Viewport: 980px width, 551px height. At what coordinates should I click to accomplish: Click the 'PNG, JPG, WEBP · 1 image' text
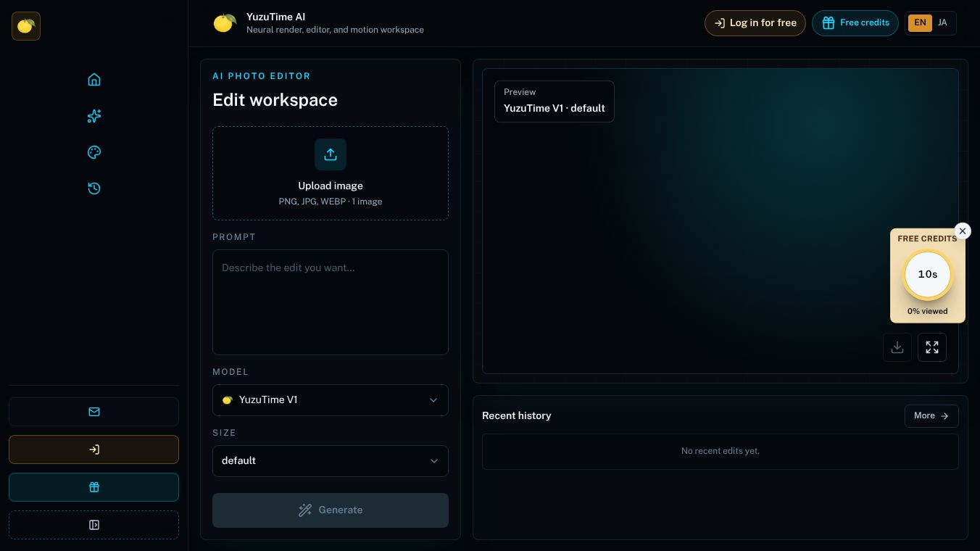click(331, 202)
